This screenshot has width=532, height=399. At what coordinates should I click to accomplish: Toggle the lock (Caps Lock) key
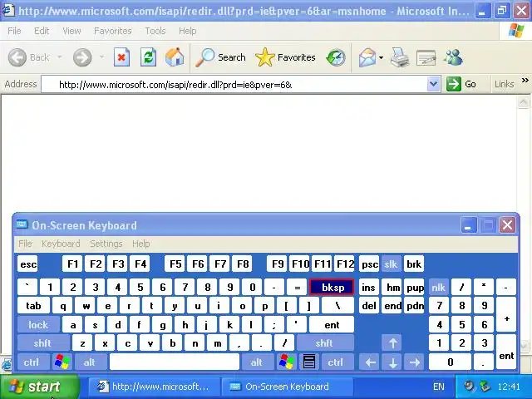38,325
